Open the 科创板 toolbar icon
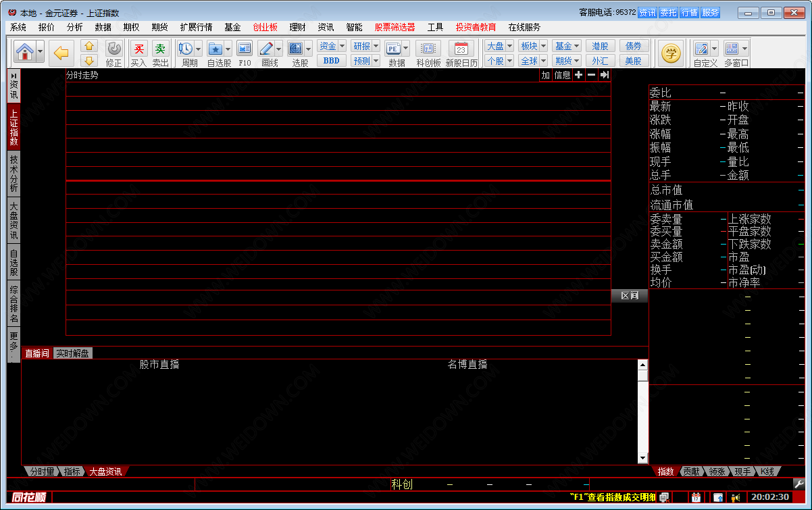Screen dimensions: 812x510 coord(428,49)
